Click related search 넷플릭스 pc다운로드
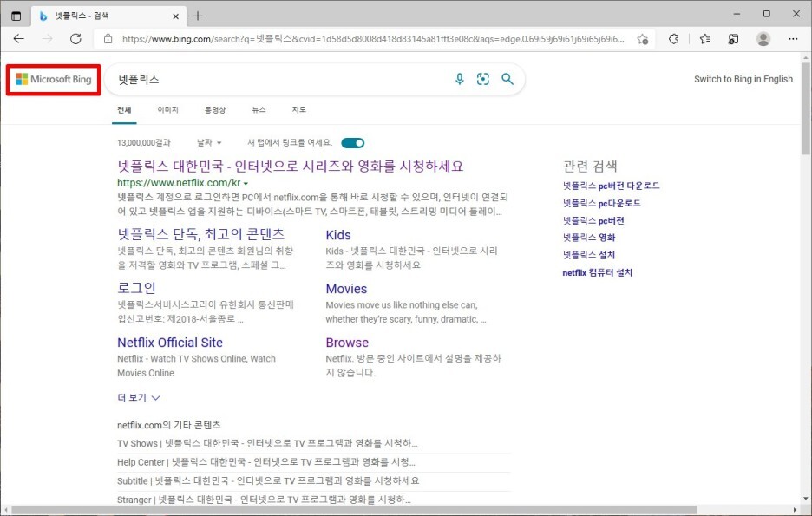 coord(602,203)
